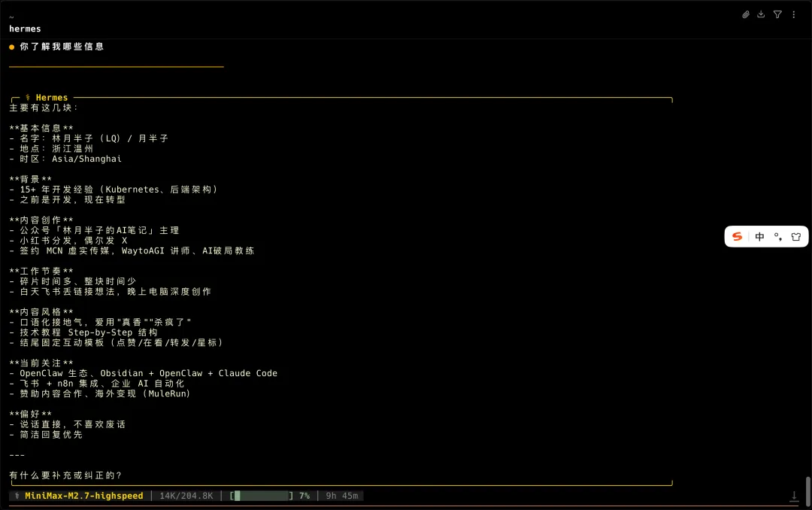Screen dimensions: 812x510
Task: Click the **工作节奏** heading
Action: 41,271
